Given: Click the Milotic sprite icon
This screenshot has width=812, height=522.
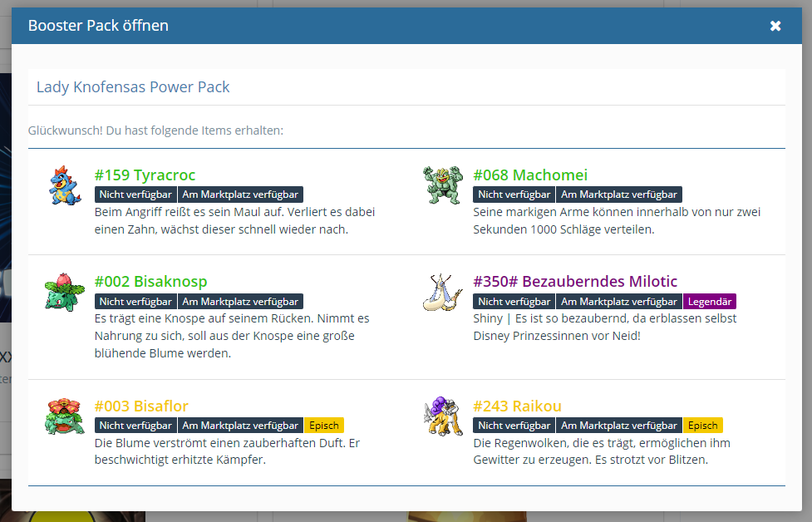Looking at the screenshot, I should [441, 292].
